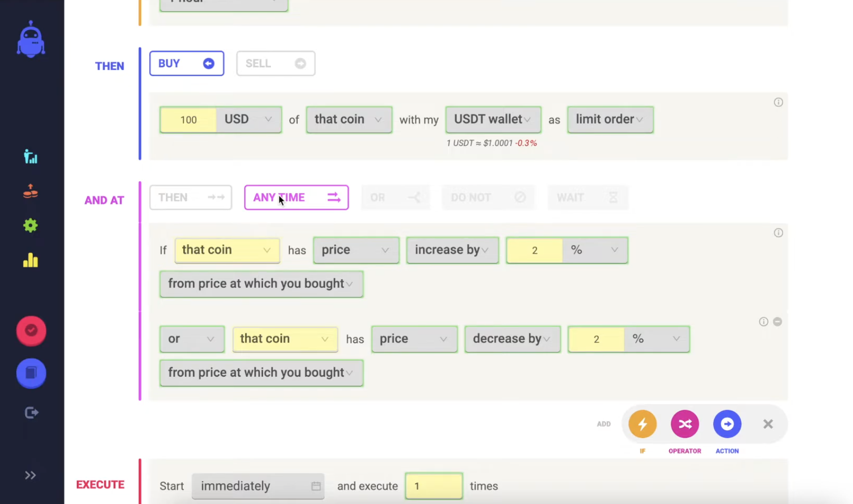Open the 'decrease by' dropdown
Viewport: 853px width, 504px height.
click(x=512, y=339)
